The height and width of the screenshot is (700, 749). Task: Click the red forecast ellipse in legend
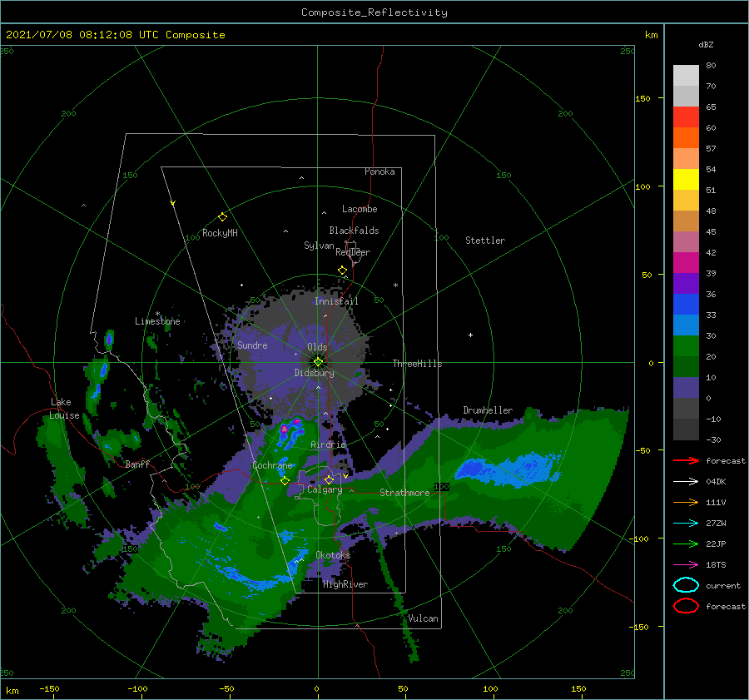(x=686, y=606)
